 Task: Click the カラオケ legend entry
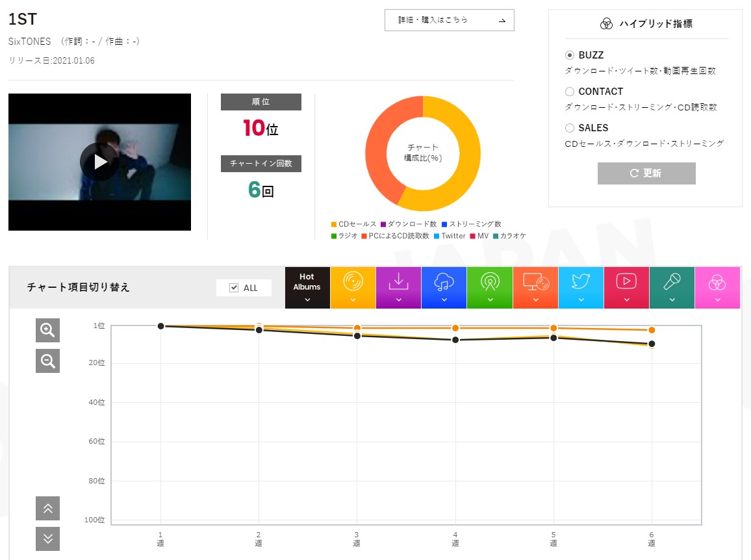point(509,236)
